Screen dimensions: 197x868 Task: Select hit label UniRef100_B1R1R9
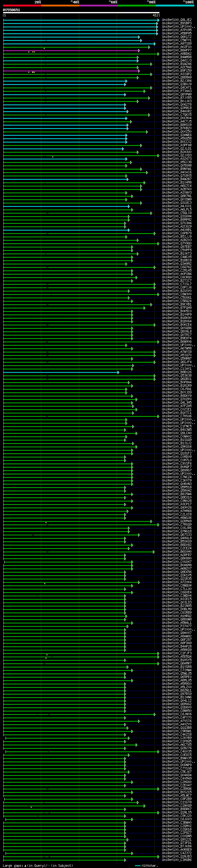tap(177, 386)
